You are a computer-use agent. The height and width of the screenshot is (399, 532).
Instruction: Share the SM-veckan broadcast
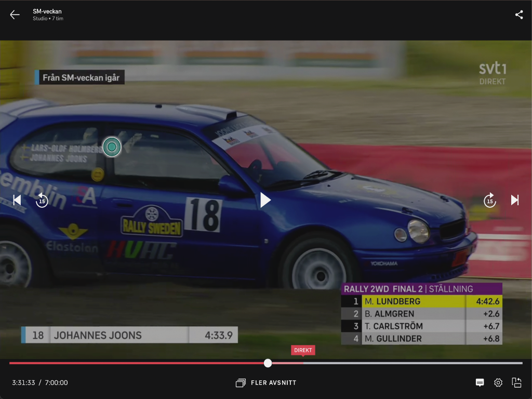pyautogui.click(x=519, y=15)
